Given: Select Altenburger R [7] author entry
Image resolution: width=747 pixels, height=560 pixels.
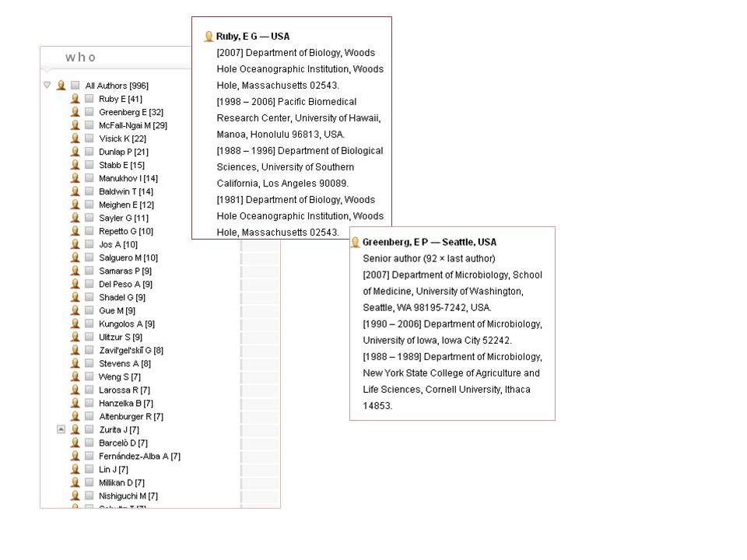Looking at the screenshot, I should (131, 417).
